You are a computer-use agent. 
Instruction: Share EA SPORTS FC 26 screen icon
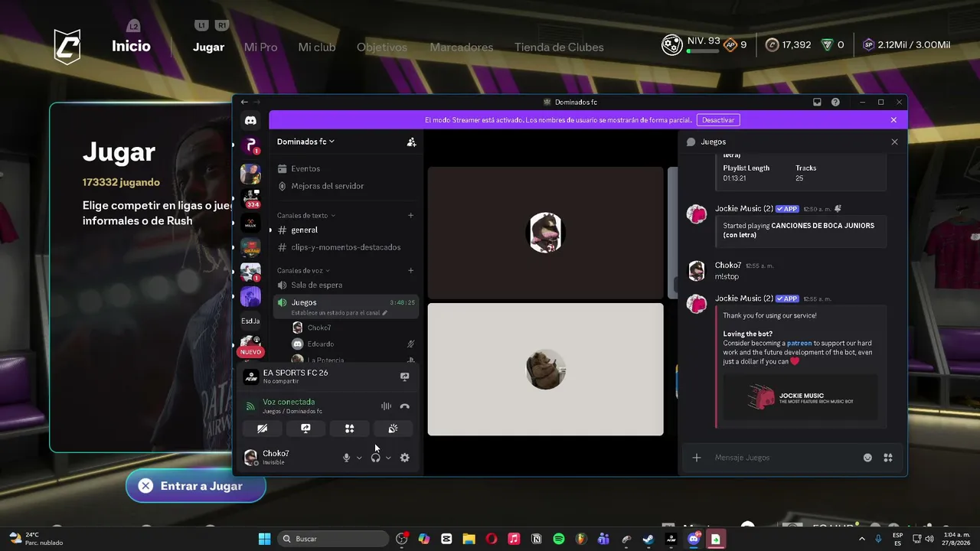click(x=404, y=377)
